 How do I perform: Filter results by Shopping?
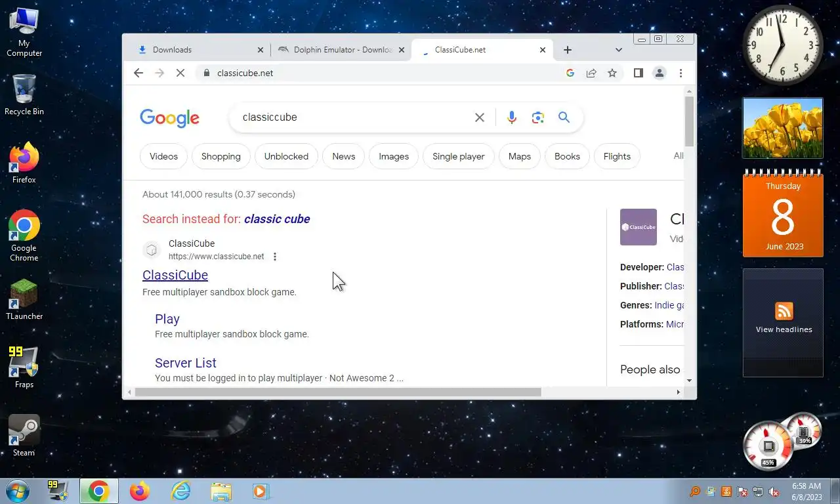click(x=220, y=156)
